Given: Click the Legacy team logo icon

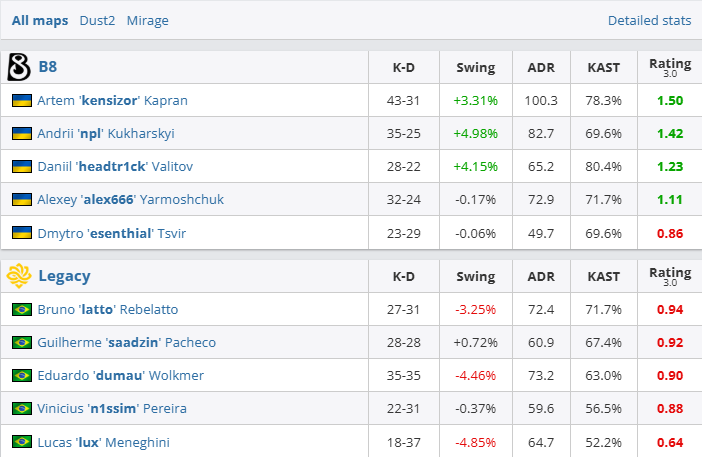Looking at the screenshot, I should 19,276.
